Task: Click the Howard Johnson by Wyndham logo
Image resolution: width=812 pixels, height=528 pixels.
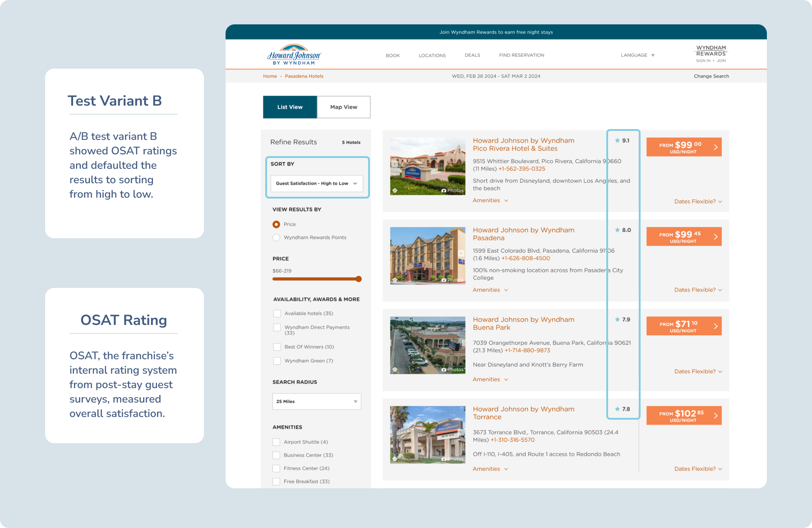Action: pyautogui.click(x=294, y=55)
